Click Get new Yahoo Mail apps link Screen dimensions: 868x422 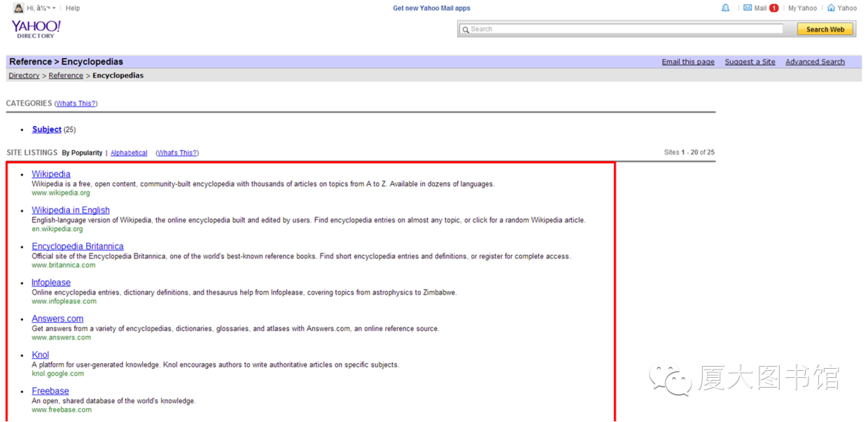(431, 8)
